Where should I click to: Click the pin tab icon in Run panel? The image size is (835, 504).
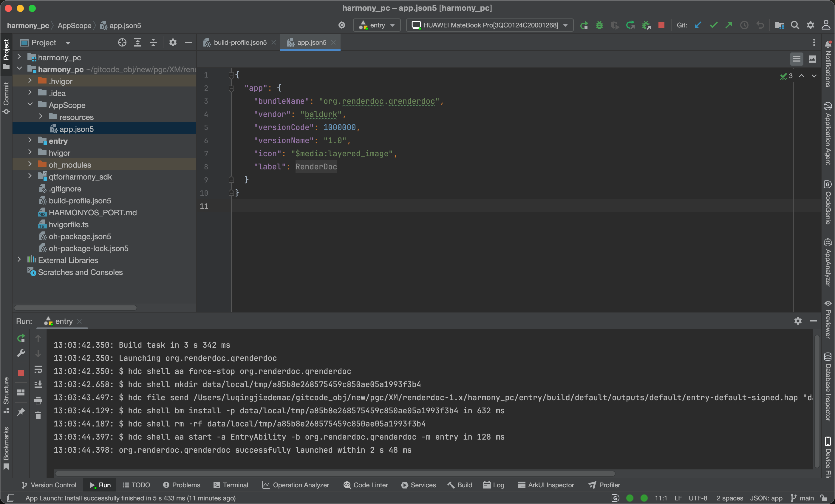tap(21, 412)
